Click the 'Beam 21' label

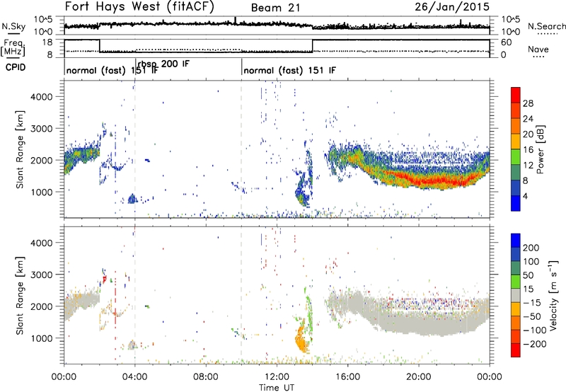pyautogui.click(x=275, y=8)
